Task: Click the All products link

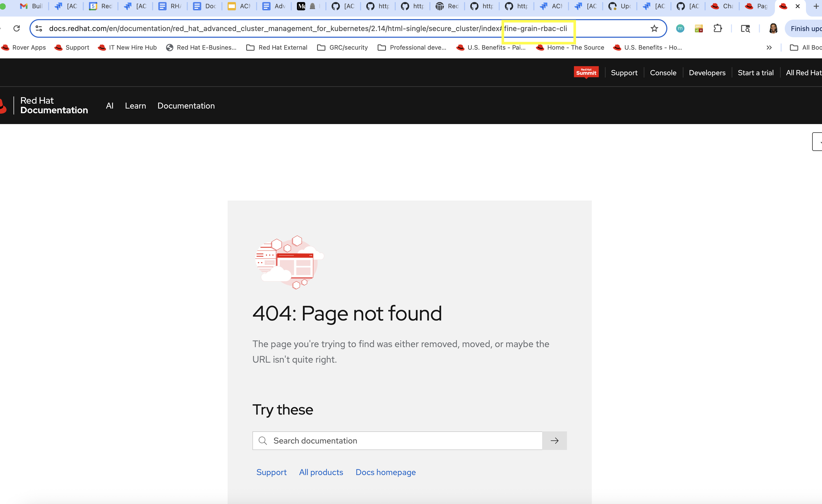Action: point(320,472)
